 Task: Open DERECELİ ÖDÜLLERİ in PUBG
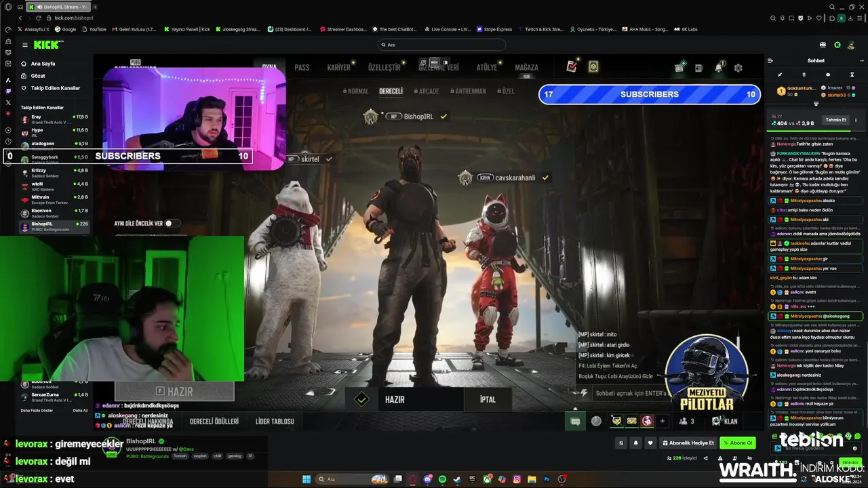(x=214, y=421)
